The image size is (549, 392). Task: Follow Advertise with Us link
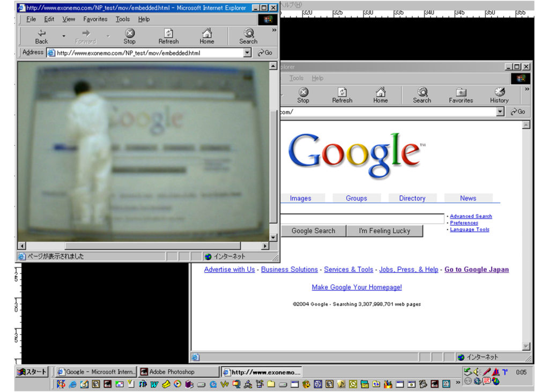(x=229, y=270)
